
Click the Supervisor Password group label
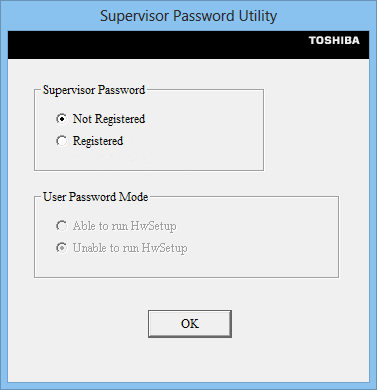click(x=94, y=90)
